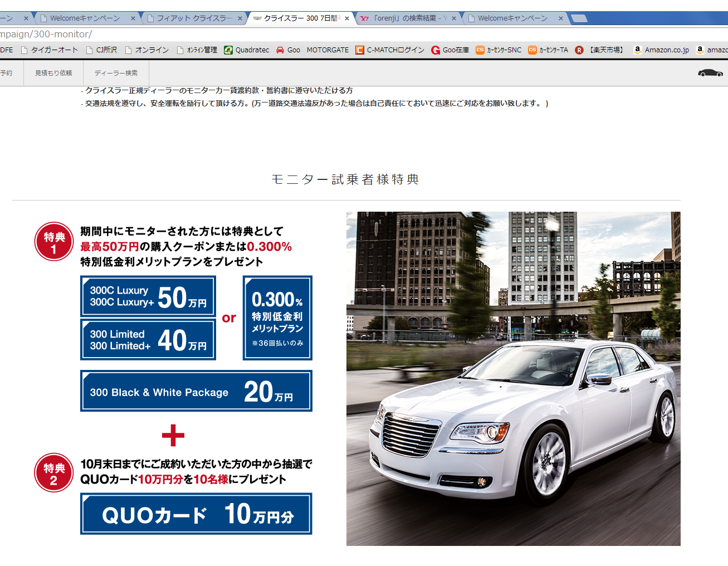728x566 pixels.
Task: Click the 楽天市場 Rakuten R icon
Action: tap(579, 50)
